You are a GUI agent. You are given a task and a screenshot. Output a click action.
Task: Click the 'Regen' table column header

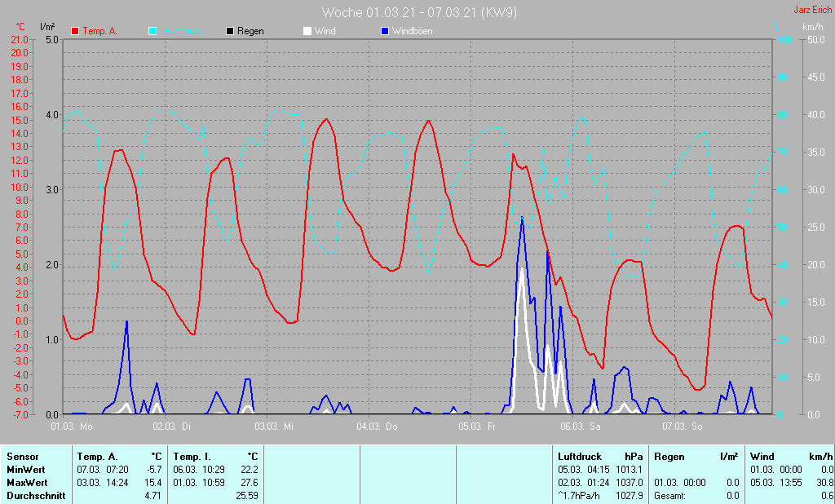point(669,457)
